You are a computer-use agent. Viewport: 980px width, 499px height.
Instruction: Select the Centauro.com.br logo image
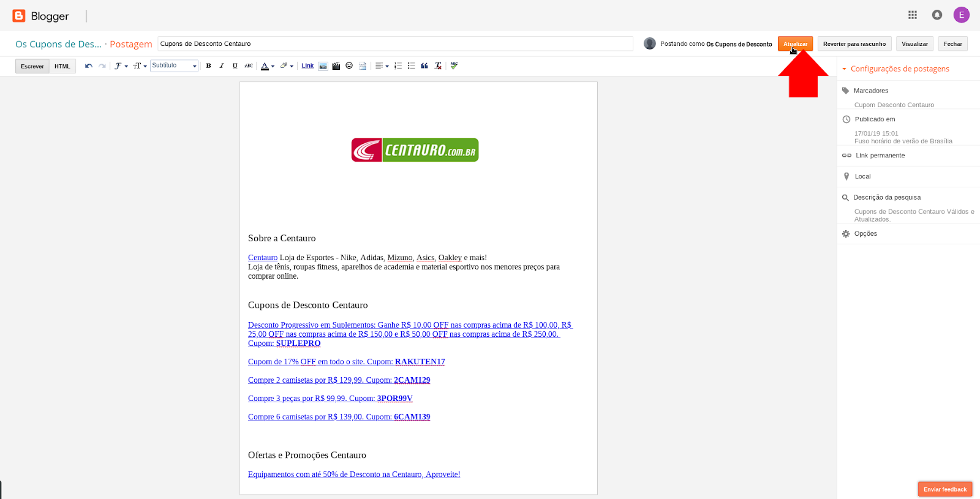[415, 150]
